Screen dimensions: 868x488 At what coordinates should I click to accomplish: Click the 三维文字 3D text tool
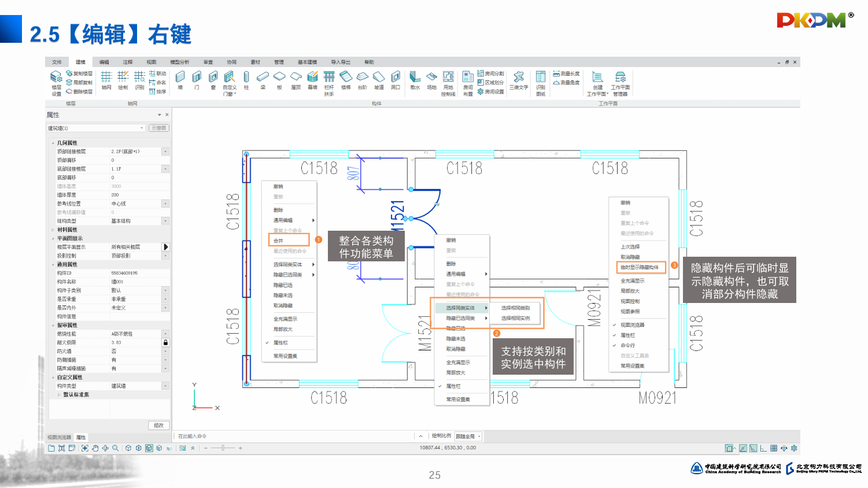[x=519, y=79]
